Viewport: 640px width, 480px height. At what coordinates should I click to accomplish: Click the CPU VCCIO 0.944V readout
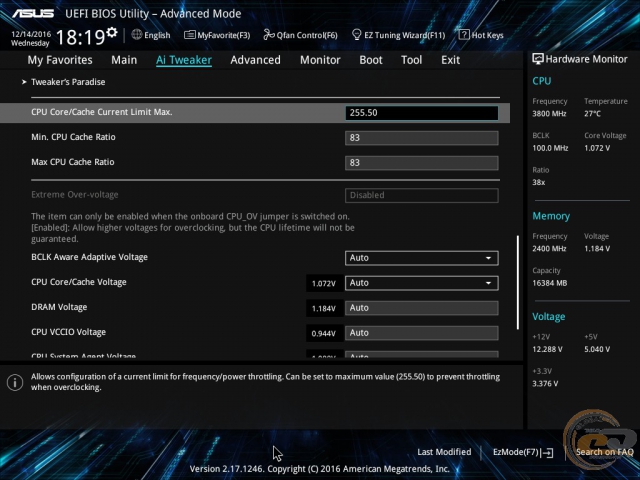point(324,333)
